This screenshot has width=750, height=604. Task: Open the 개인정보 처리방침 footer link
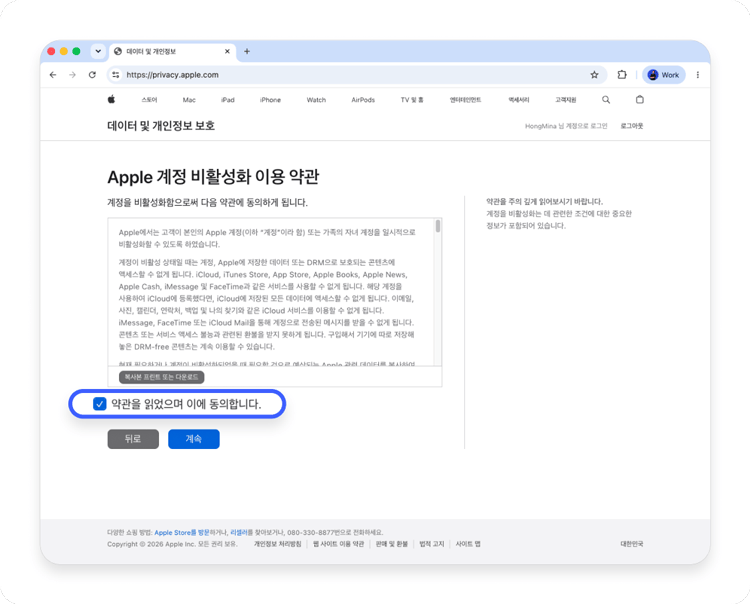tap(277, 544)
